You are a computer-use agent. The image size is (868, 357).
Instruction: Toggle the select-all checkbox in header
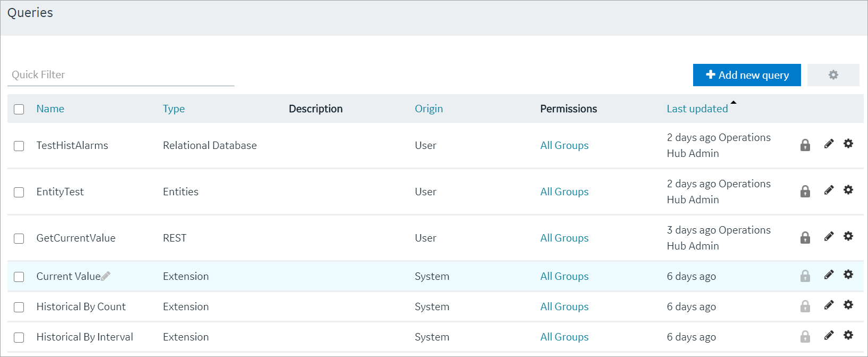[x=19, y=109]
